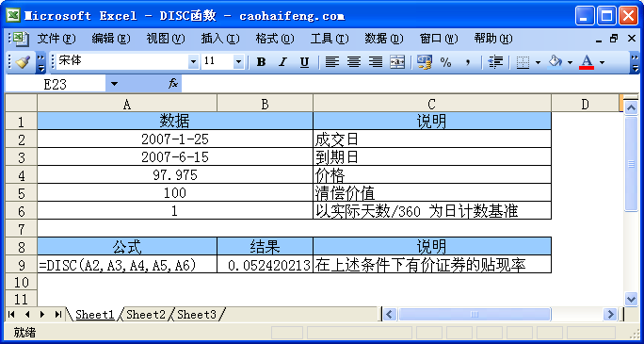Viewport: 644px width, 344px height.
Task: Select cell containing 2007-1-25
Action: [175, 139]
